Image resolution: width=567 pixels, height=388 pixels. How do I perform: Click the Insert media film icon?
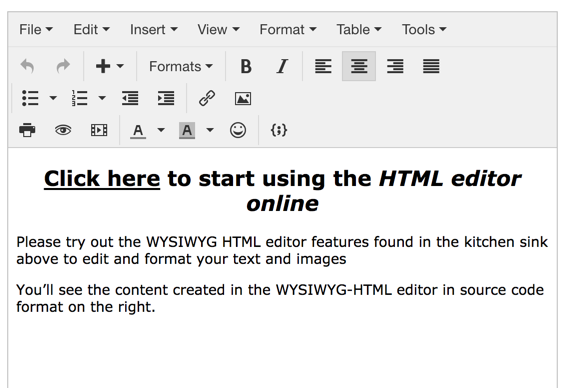pos(99,130)
